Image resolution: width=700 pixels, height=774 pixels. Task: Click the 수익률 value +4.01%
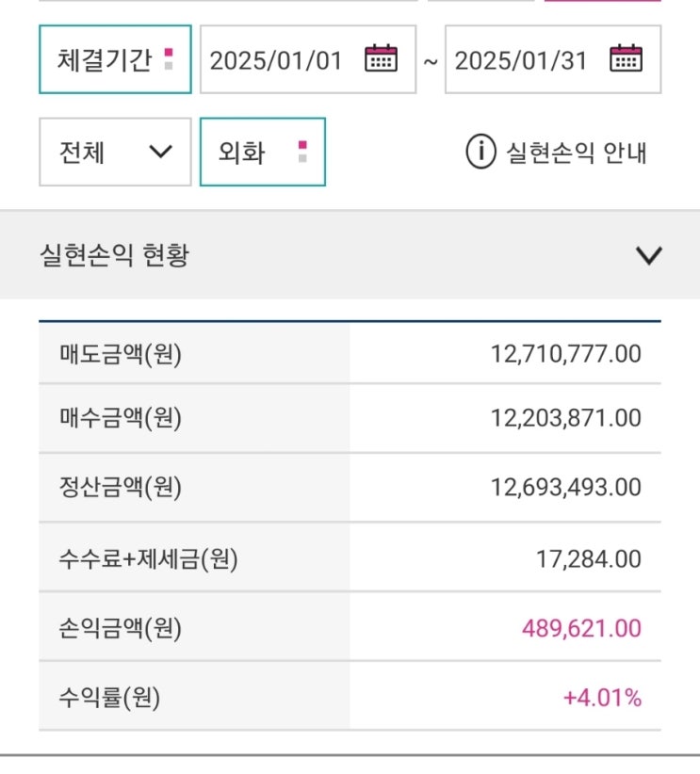click(x=602, y=698)
